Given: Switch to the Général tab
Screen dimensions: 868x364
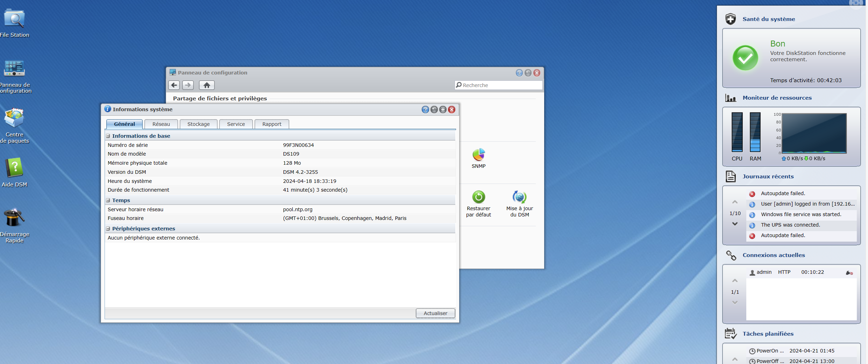Looking at the screenshot, I should (124, 124).
